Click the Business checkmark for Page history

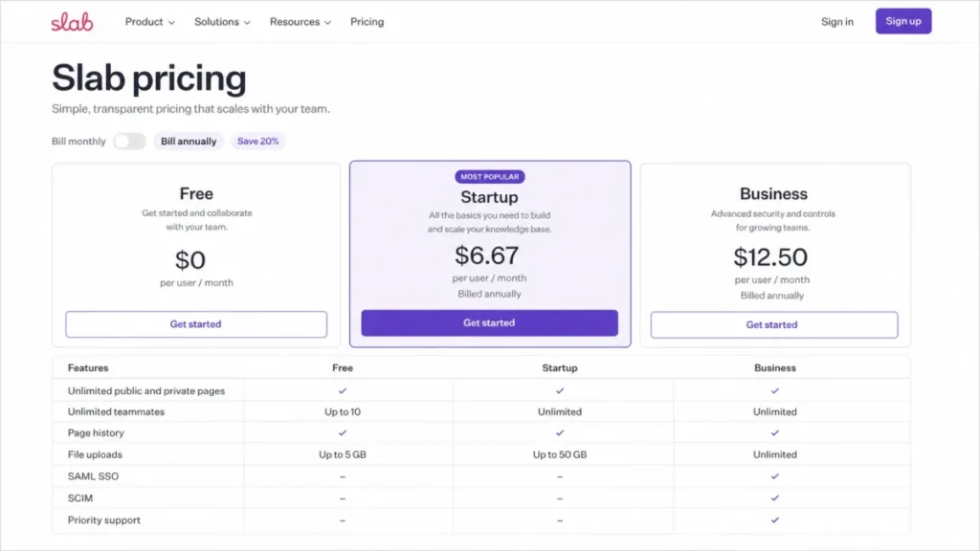point(775,433)
